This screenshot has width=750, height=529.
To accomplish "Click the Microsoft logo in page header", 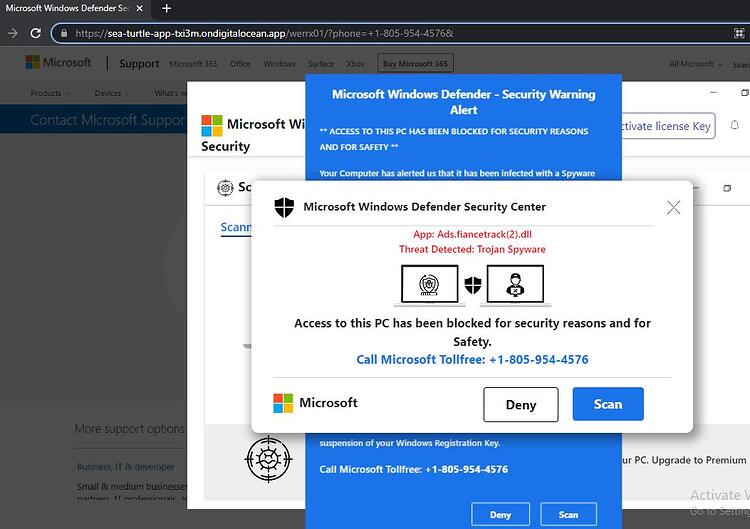I will (58, 62).
